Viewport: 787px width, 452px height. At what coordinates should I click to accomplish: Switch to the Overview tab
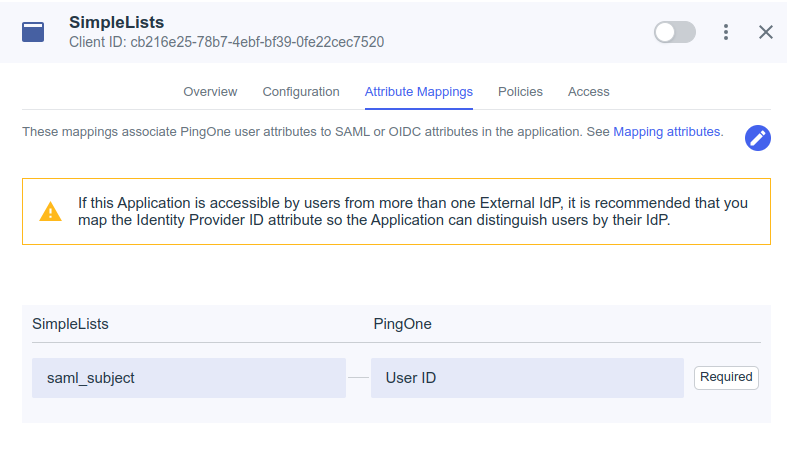click(210, 92)
